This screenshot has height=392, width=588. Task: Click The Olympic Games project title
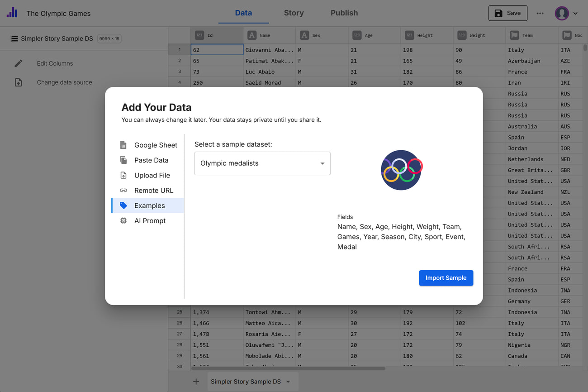click(x=58, y=14)
